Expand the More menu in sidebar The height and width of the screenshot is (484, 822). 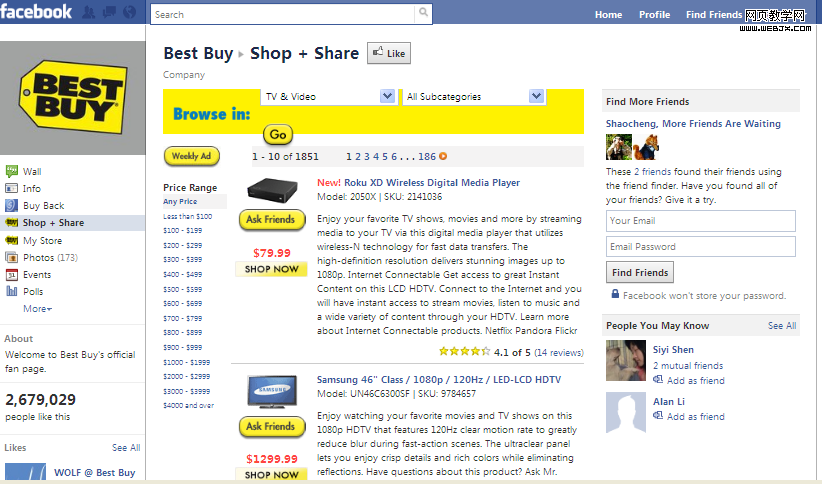[37, 309]
